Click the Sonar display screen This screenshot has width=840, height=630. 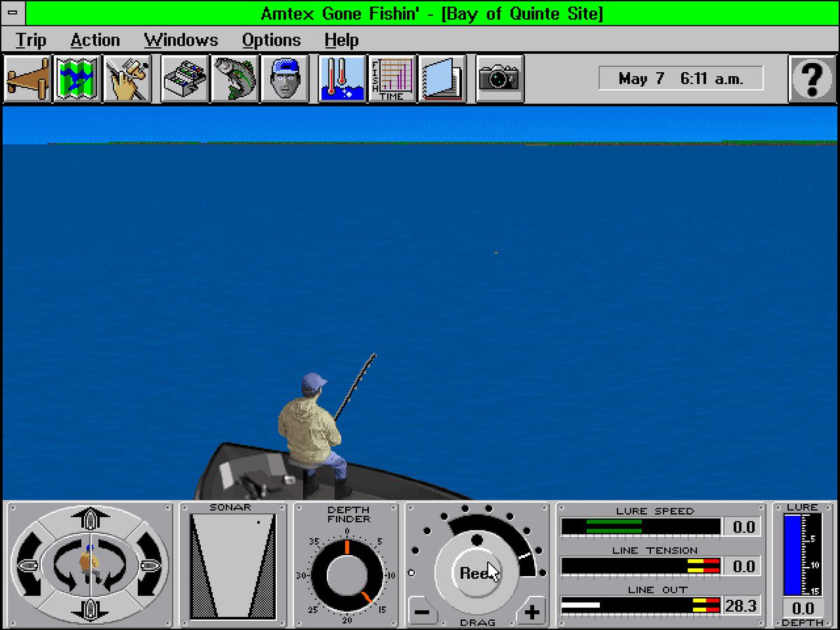coord(233,566)
